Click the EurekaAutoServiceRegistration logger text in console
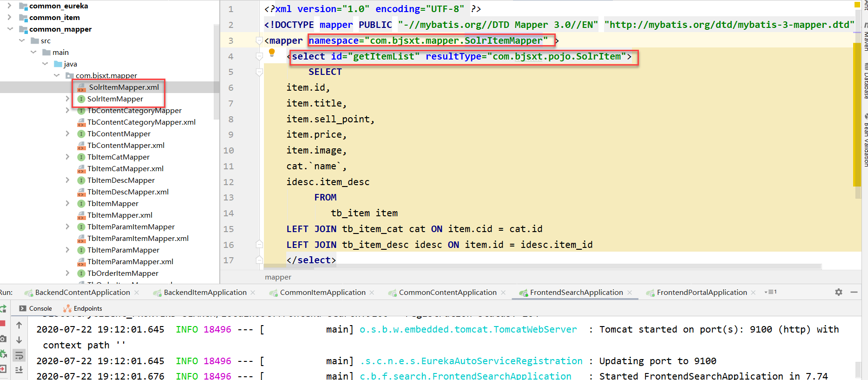 click(471, 361)
